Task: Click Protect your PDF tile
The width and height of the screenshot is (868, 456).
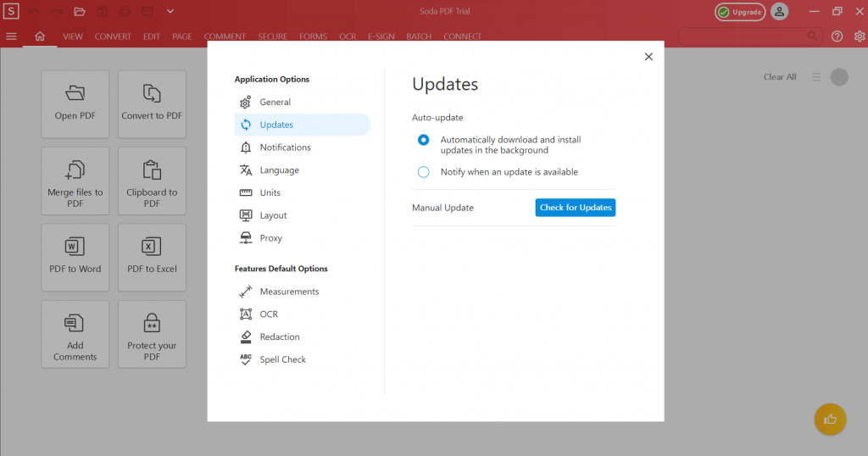Action: 152,334
